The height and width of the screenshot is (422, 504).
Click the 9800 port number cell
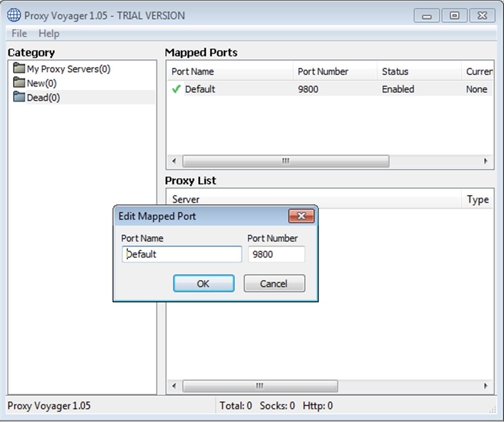pos(308,89)
